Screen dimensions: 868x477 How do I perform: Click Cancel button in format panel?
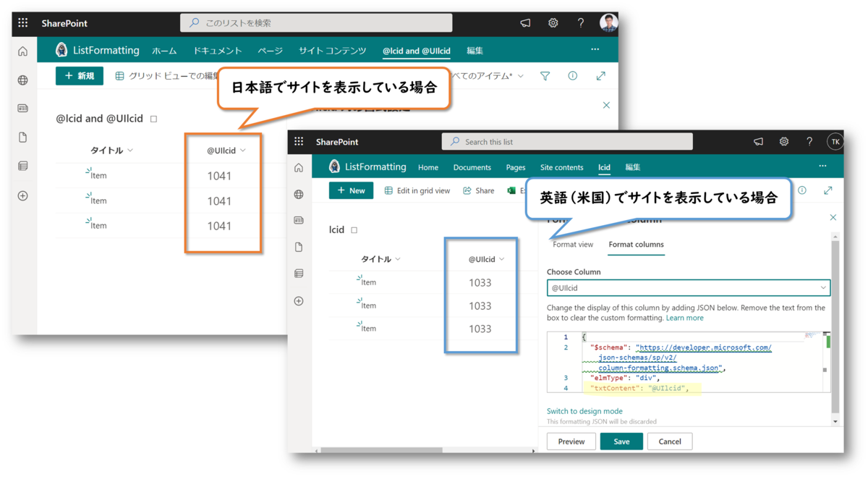[x=670, y=441]
